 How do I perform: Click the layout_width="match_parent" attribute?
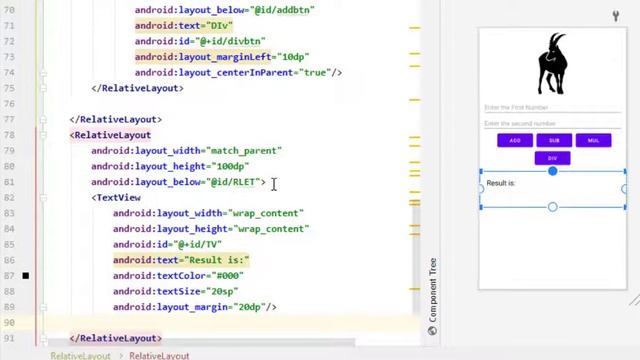187,151
